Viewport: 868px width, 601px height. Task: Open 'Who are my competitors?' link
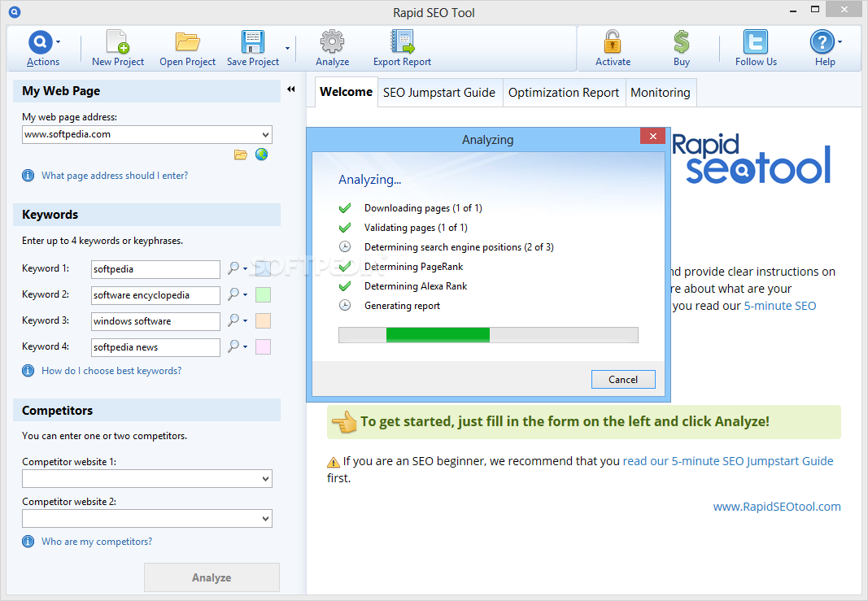pos(97,542)
